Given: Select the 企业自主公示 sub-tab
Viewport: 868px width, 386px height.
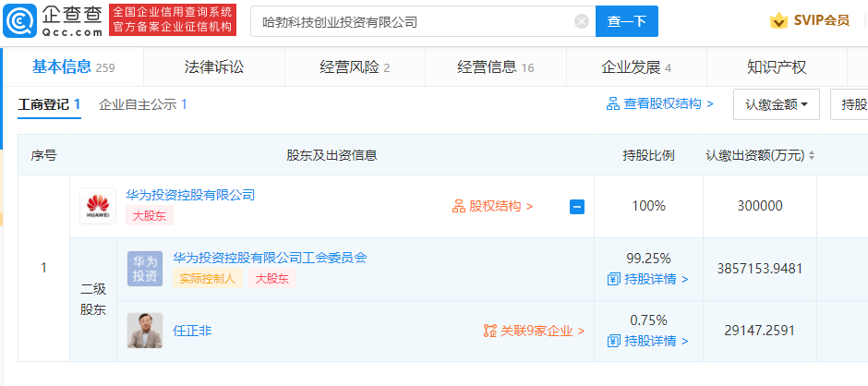Looking at the screenshot, I should (143, 104).
